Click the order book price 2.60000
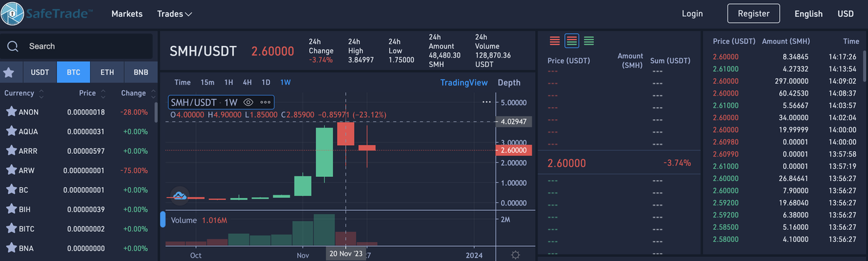 (566, 163)
